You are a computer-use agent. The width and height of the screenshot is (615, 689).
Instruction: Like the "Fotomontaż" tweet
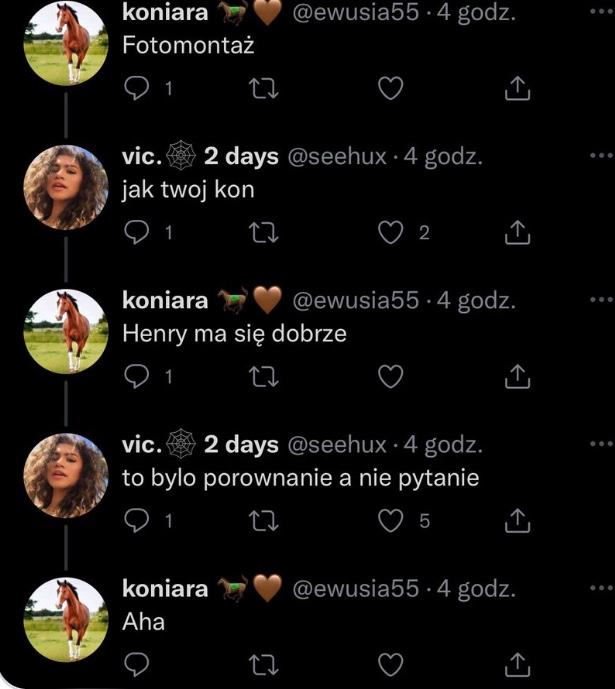pyautogui.click(x=392, y=89)
